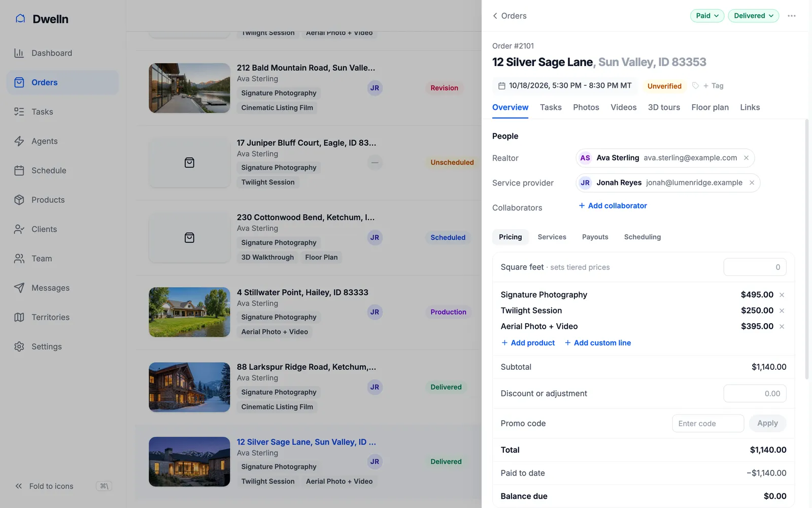This screenshot has height=508, width=812.
Task: Switch to the Photos tab
Action: click(x=586, y=107)
